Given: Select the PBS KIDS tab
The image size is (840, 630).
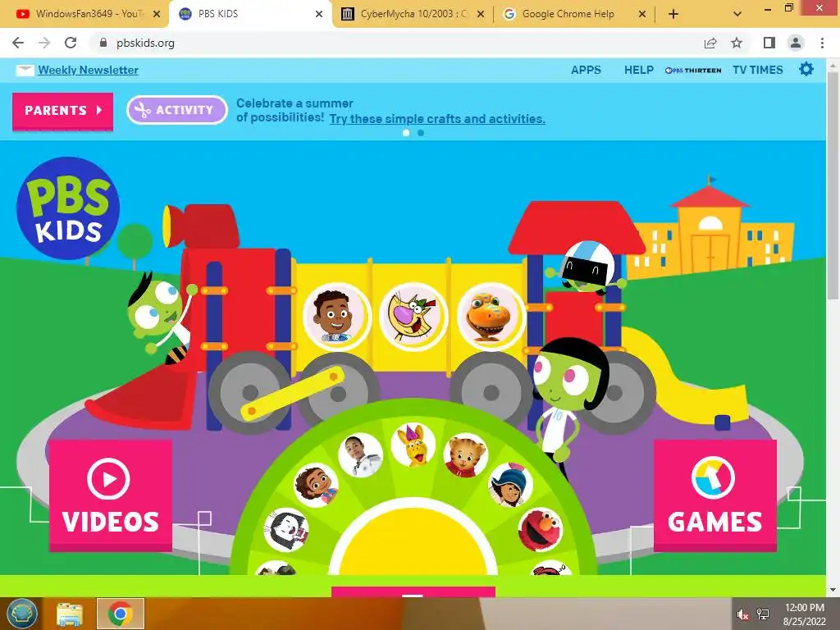Looking at the screenshot, I should tap(251, 14).
